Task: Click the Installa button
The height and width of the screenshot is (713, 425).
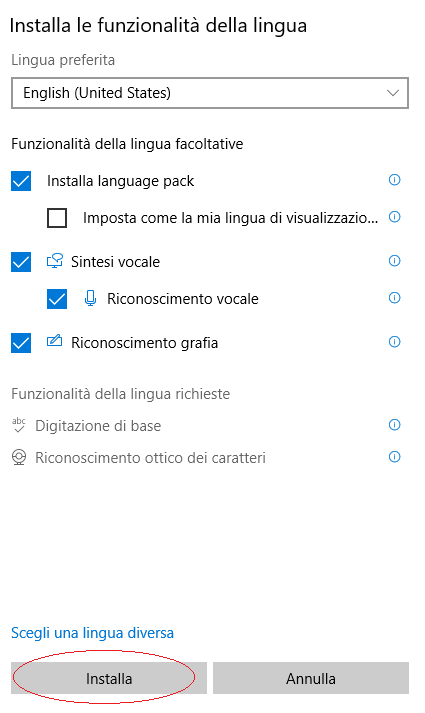Action: (x=109, y=678)
